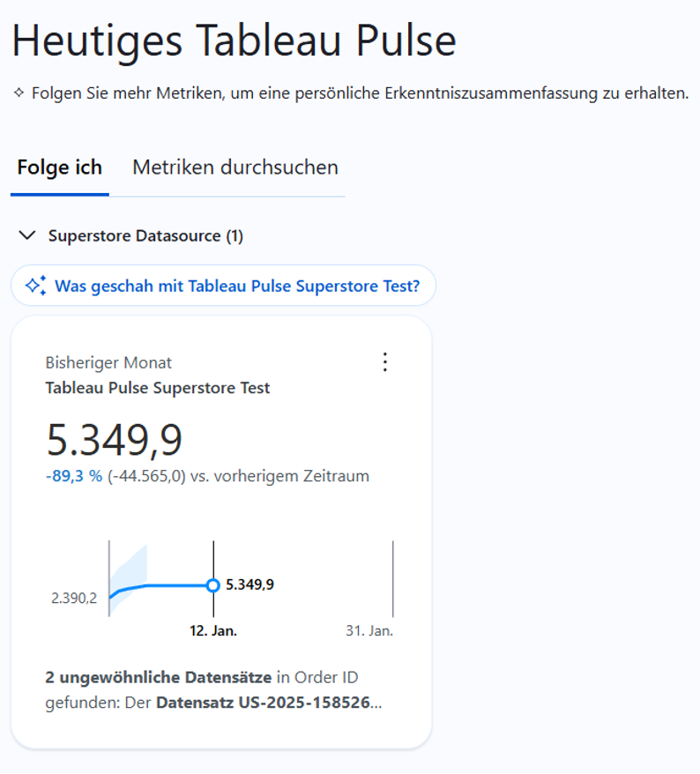Click the '-89,3 %' change percentage
This screenshot has height=774, width=700.
[73, 476]
